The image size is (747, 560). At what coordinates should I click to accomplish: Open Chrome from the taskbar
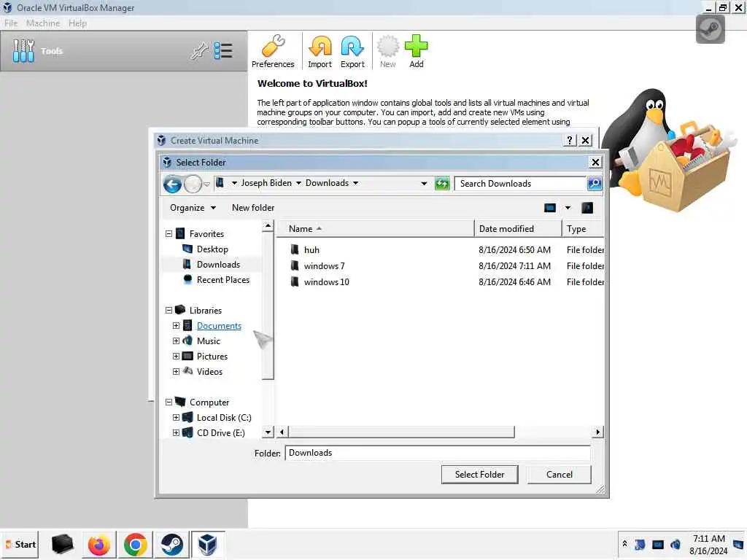[135, 544]
